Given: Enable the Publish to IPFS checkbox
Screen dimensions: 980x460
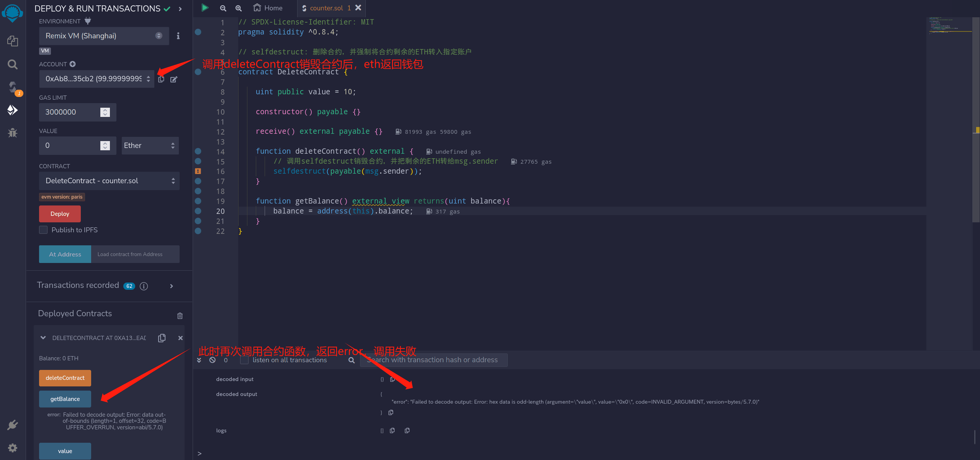Looking at the screenshot, I should point(43,230).
